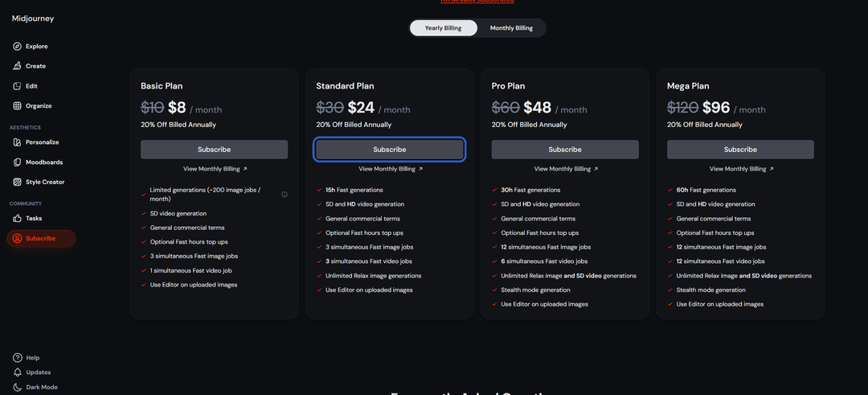Viewport: 868px width, 395px height.
Task: Click '60h Fast generations' feature
Action: 706,190
